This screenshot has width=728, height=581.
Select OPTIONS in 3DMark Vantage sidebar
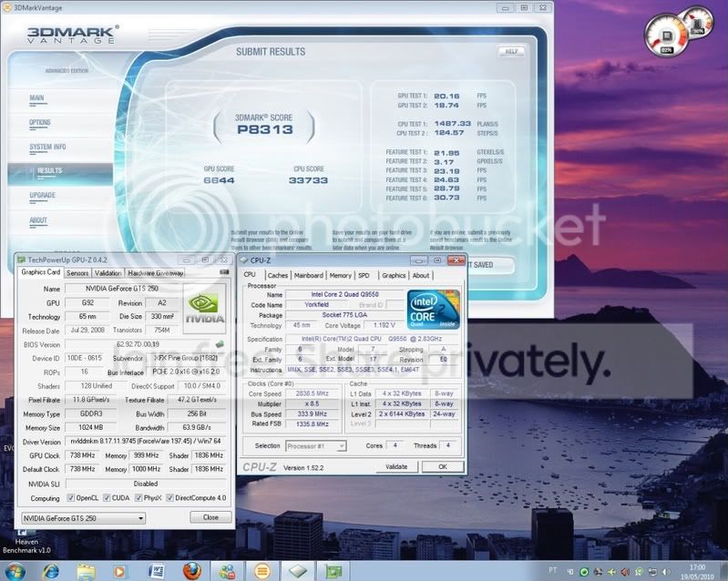click(40, 122)
